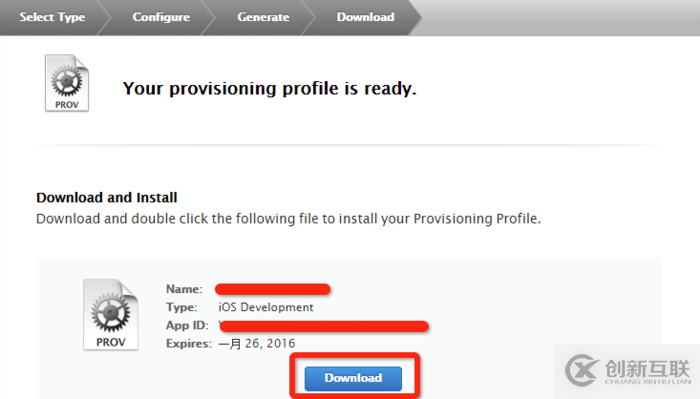Click the Name field label
Screen dimensions: 700x399
(184, 289)
